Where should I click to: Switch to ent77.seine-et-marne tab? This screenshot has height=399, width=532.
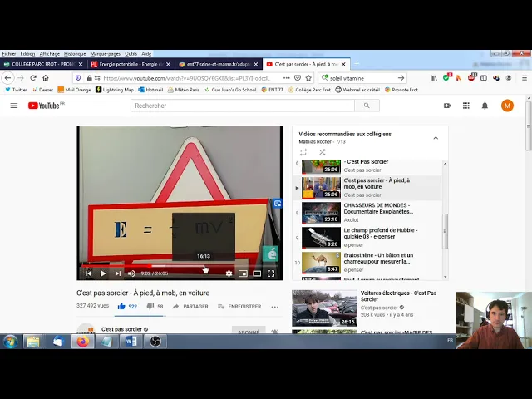218,64
